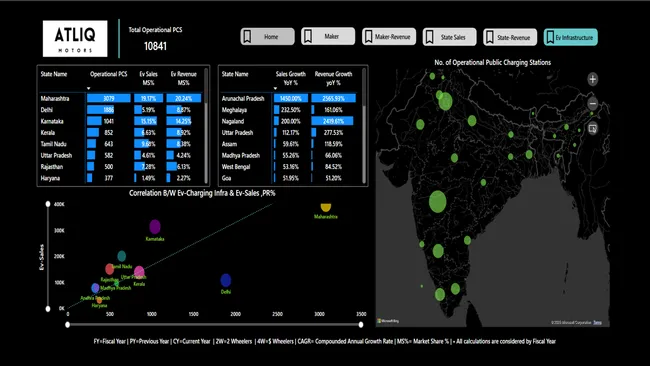Open the State-Revenue page
This screenshot has width=650, height=366.
pyautogui.click(x=510, y=37)
